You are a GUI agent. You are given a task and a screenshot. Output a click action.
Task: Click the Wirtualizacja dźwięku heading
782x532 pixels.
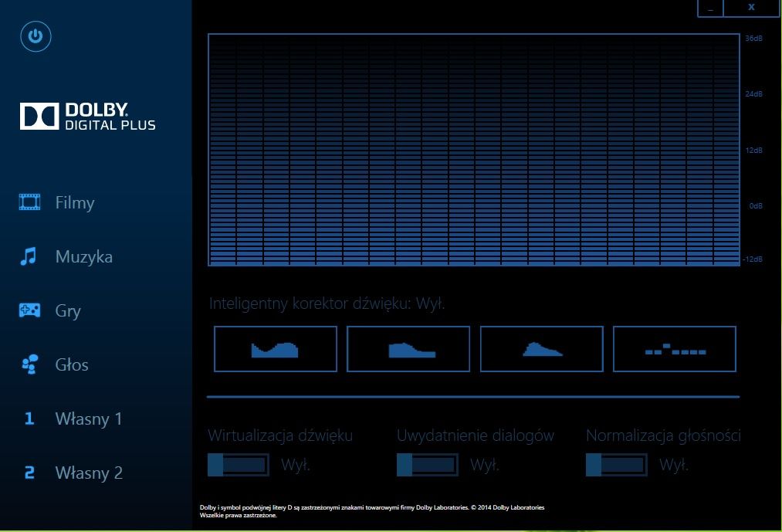[280, 435]
